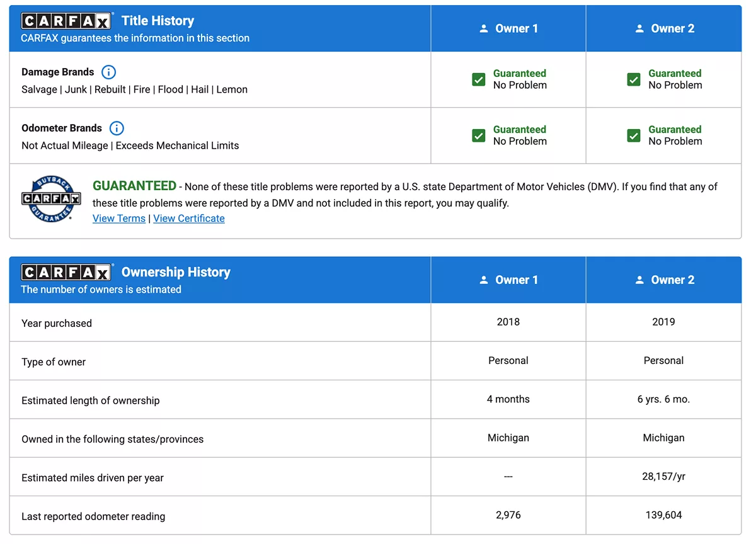Click Owner 2 Odometer Brands green checkbox

tap(634, 135)
